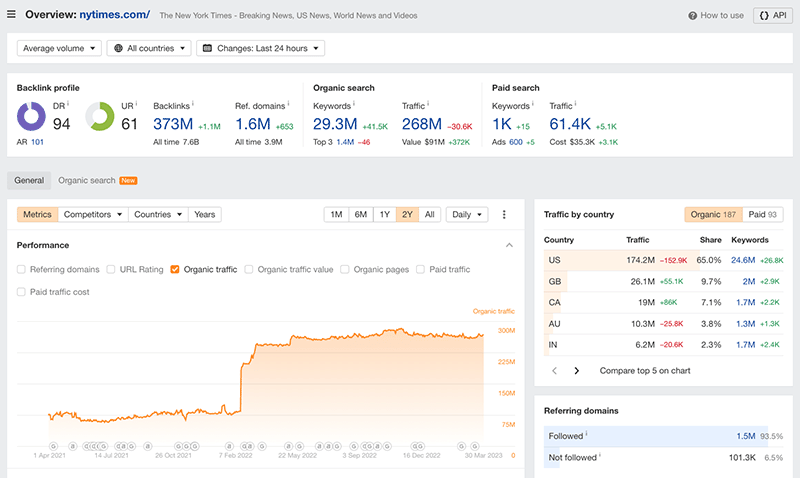Select the Metrics chart tab
Screen dimensions: 800x478
tap(37, 215)
